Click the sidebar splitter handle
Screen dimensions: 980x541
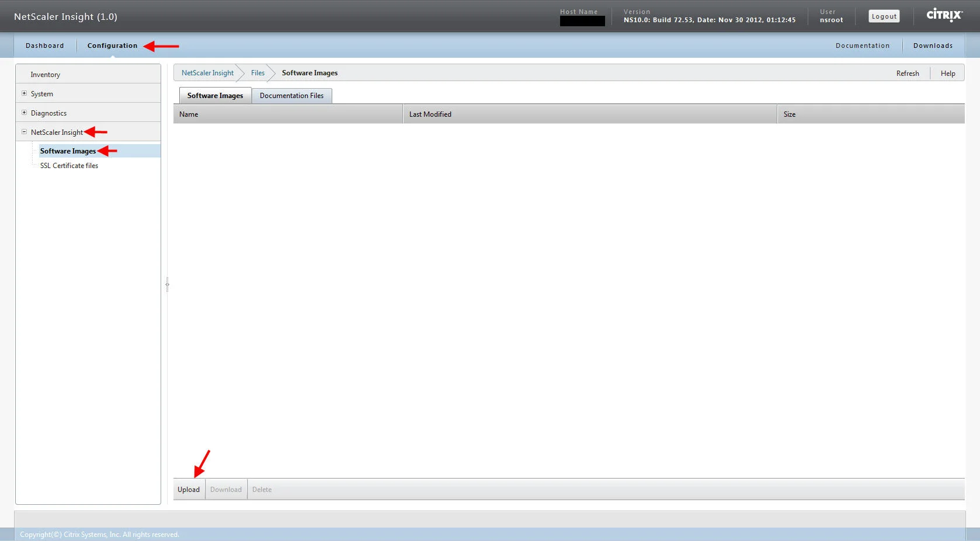tap(167, 284)
